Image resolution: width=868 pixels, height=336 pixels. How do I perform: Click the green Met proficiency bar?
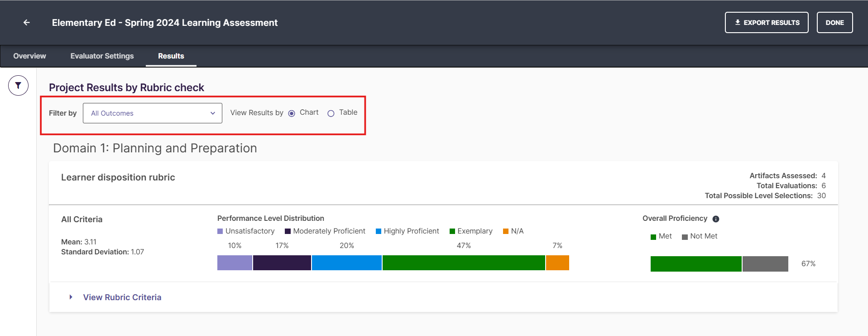pyautogui.click(x=696, y=264)
